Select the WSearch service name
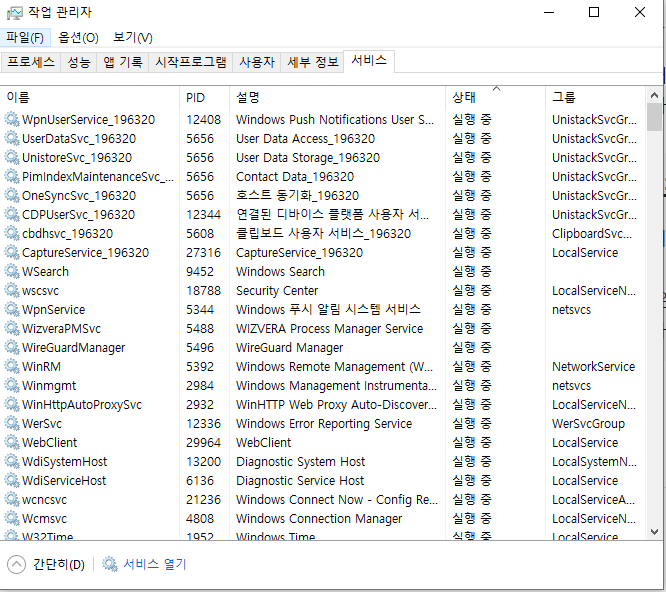Screen dimensions: 666x592 (45, 271)
